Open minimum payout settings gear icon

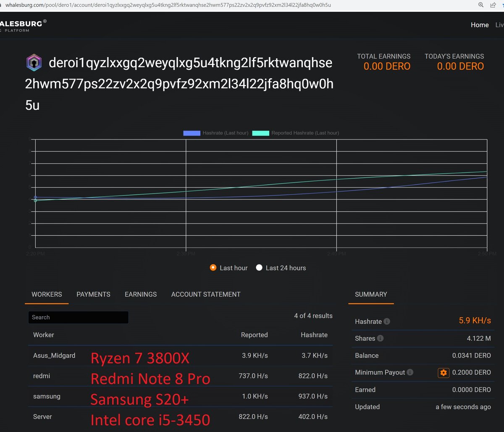click(444, 373)
